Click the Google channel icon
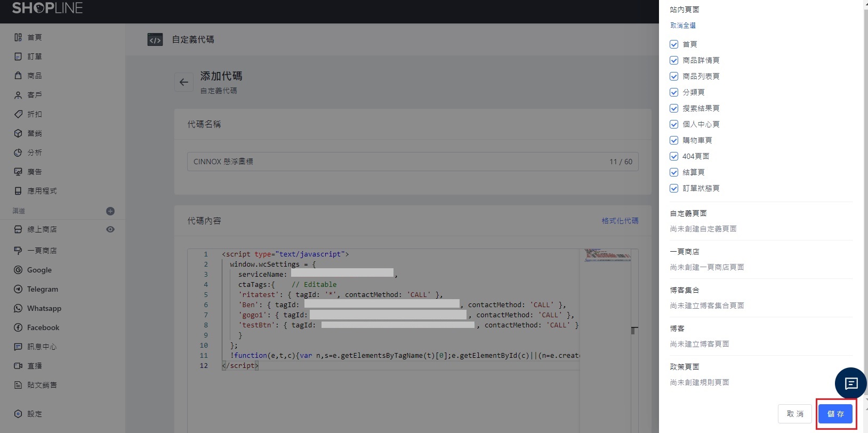The width and height of the screenshot is (868, 433). tap(18, 270)
